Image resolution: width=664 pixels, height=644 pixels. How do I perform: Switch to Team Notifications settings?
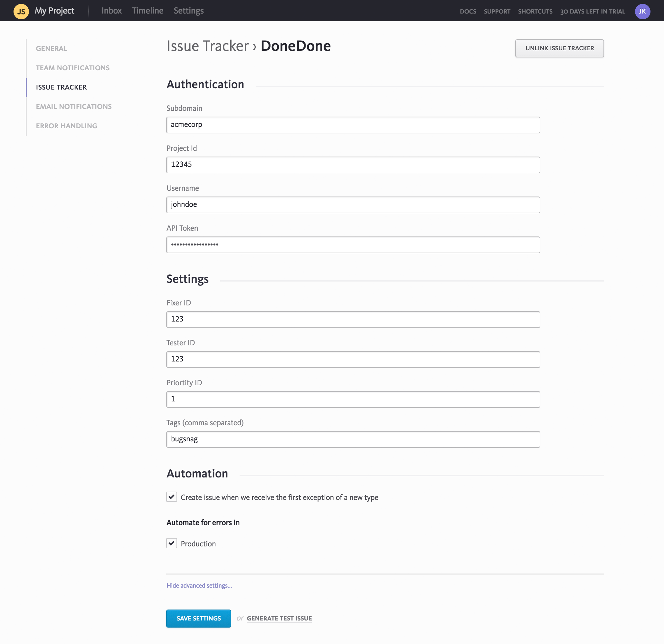tap(72, 68)
